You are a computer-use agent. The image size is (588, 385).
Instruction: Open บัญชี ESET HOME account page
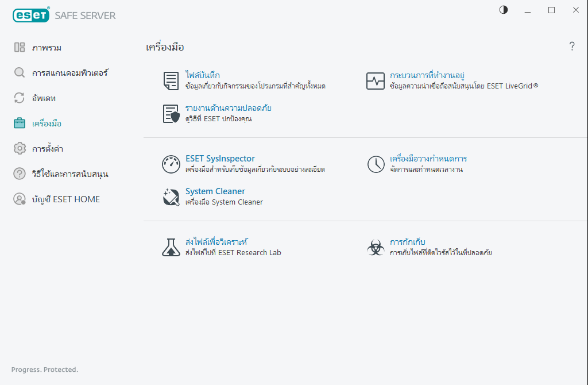pos(65,199)
